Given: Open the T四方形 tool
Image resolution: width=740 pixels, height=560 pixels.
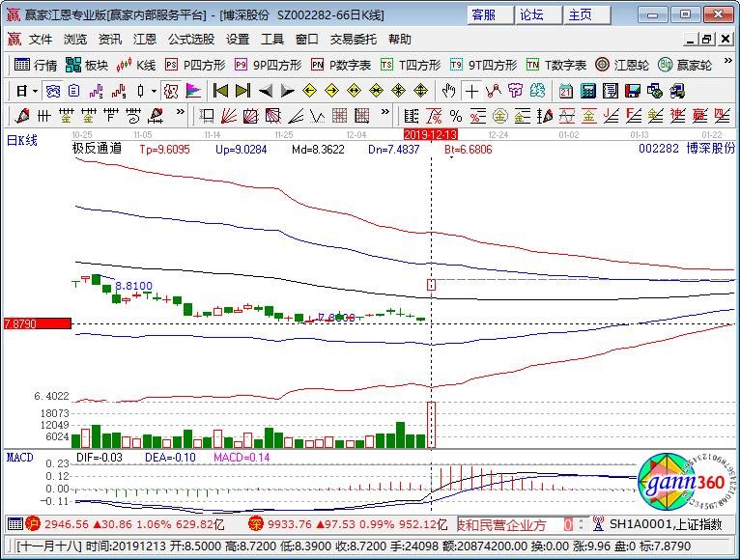Looking at the screenshot, I should pyautogui.click(x=411, y=65).
